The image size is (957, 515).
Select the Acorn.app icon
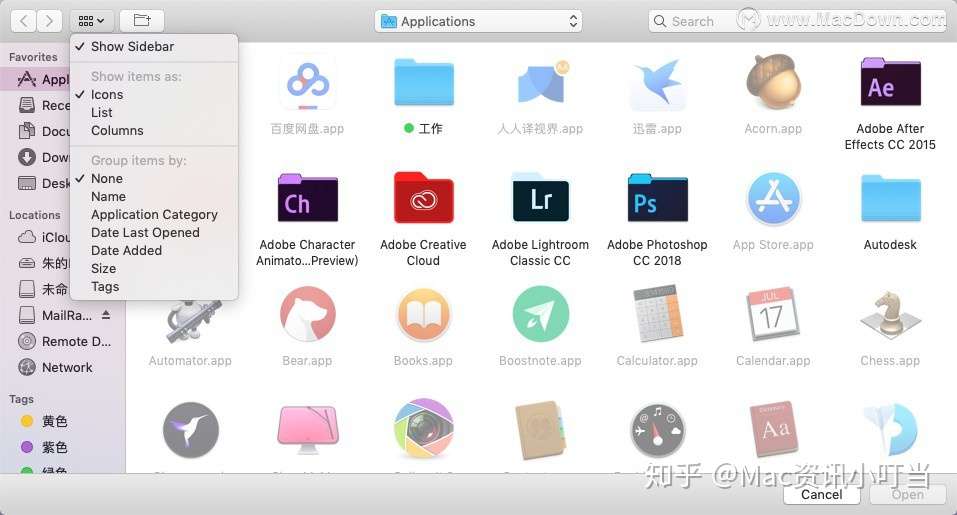[x=773, y=82]
